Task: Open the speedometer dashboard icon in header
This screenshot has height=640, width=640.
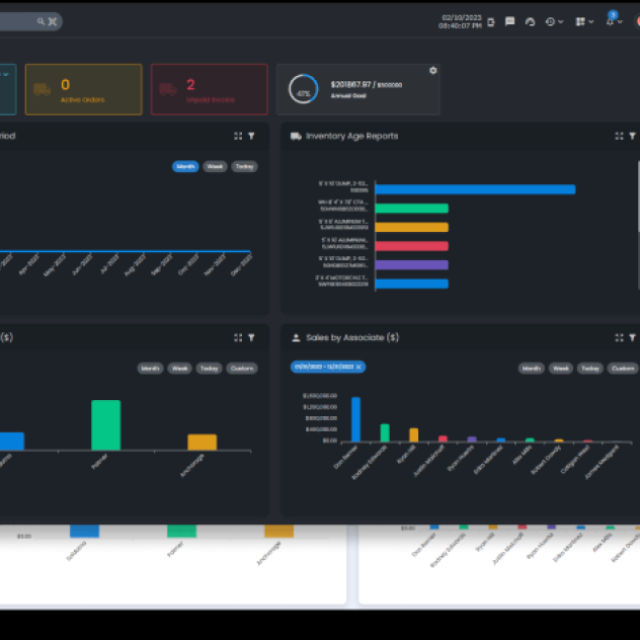Action: pos(530,22)
